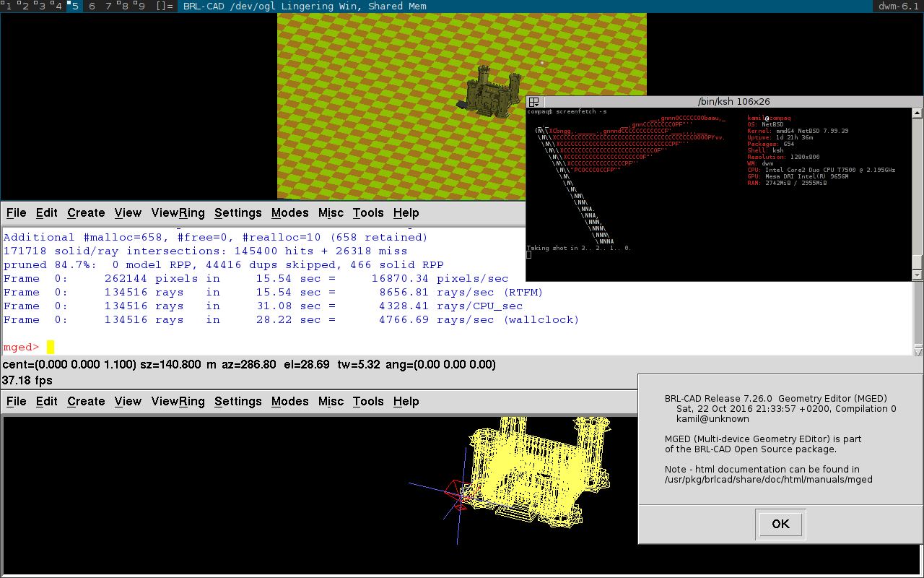Click the dwm-6.1 status text
Screen dimensions: 924x578
coord(899,7)
